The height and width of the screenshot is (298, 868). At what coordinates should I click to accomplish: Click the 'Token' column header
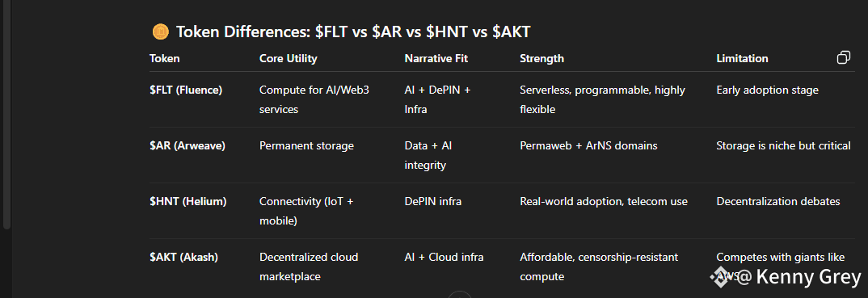(164, 58)
